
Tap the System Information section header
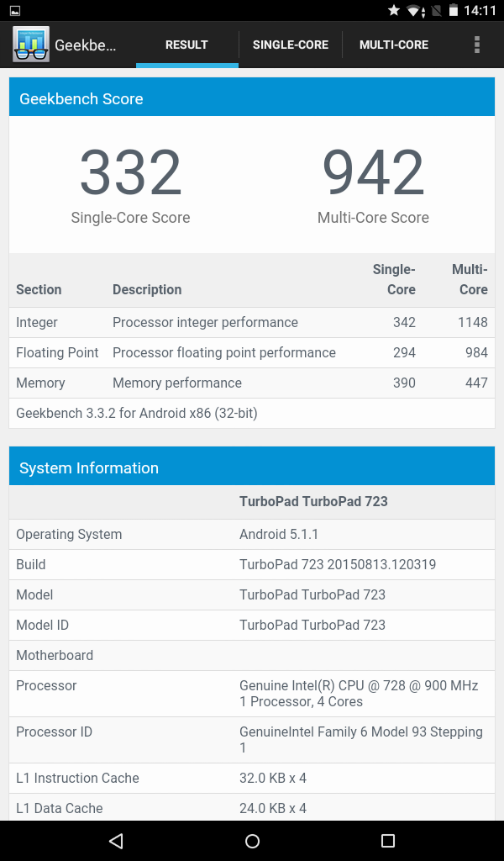(x=252, y=467)
